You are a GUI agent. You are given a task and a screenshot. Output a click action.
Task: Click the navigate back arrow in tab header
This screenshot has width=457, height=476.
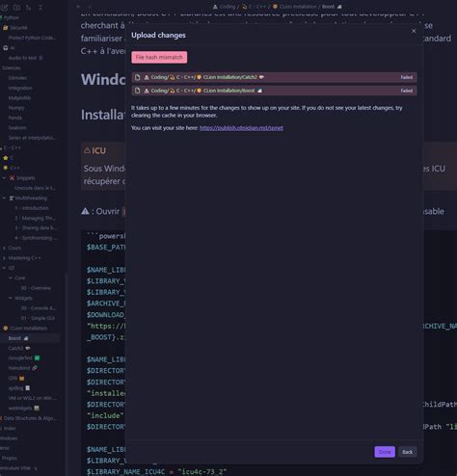coord(78,7)
